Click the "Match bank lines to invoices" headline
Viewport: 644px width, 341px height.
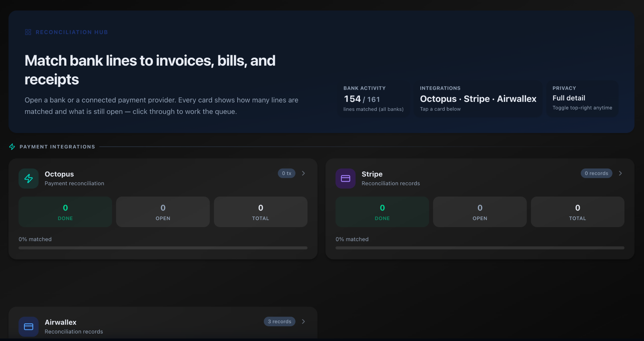[150, 70]
